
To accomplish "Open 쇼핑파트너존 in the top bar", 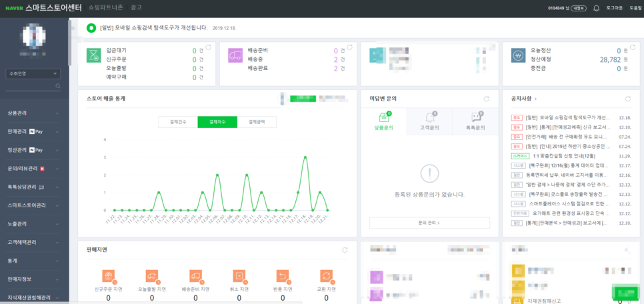I will point(106,8).
